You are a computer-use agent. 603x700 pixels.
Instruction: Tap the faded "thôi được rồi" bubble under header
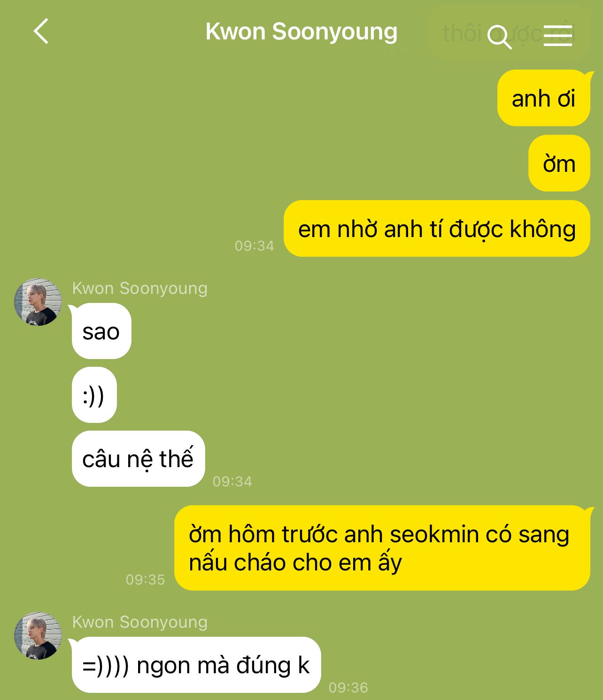tap(509, 33)
